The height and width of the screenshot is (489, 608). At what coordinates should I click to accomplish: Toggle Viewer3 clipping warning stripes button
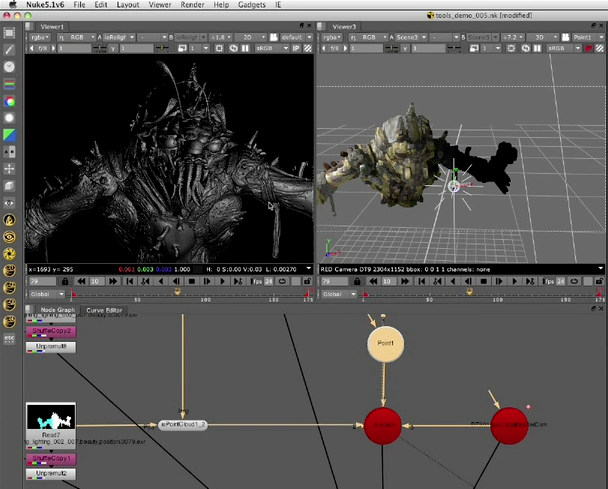[600, 48]
